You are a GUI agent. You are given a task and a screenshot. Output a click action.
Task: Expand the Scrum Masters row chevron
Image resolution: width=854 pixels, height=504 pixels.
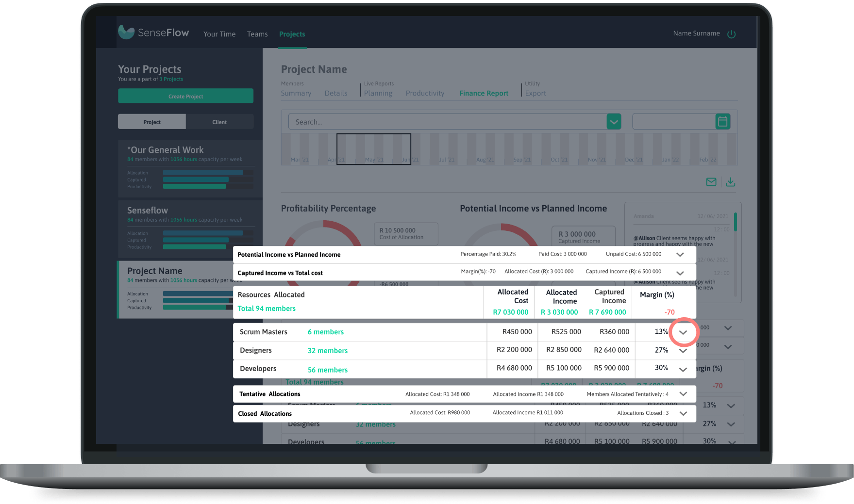(683, 332)
